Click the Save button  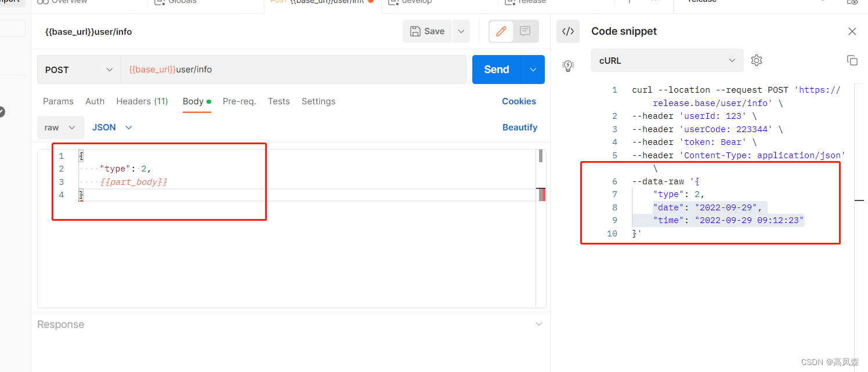427,31
